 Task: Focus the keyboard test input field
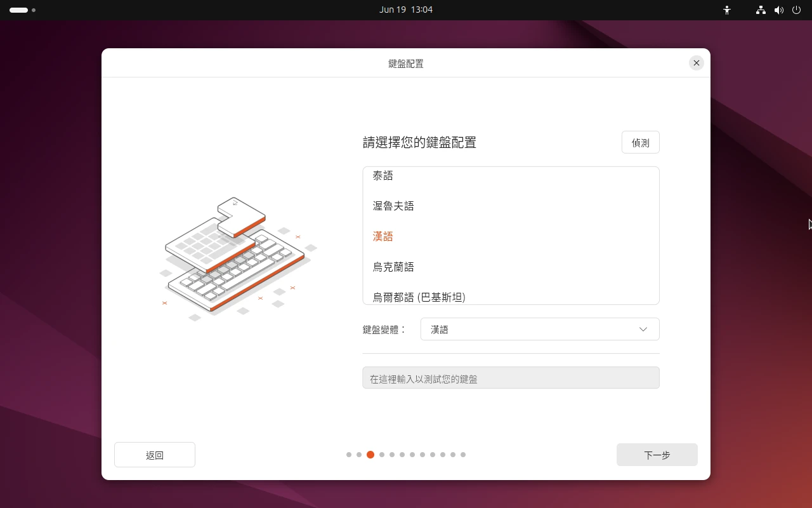(x=511, y=378)
